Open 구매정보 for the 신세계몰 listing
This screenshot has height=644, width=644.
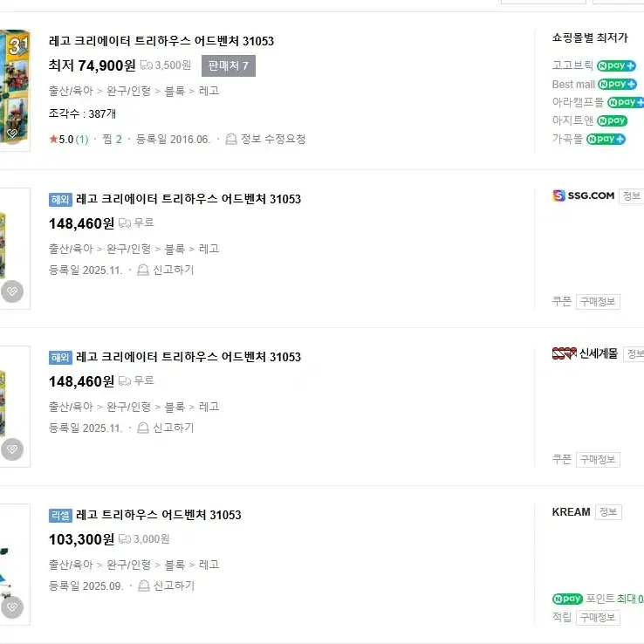click(x=598, y=460)
